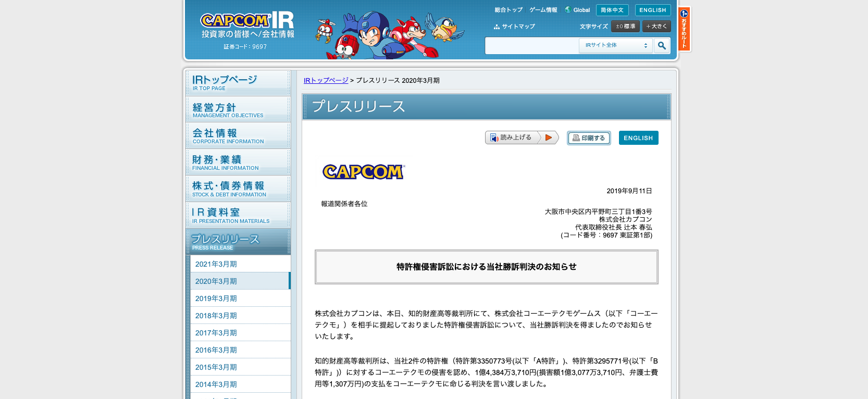Click IR top page breadcrumb link
868x399 pixels.
click(326, 81)
